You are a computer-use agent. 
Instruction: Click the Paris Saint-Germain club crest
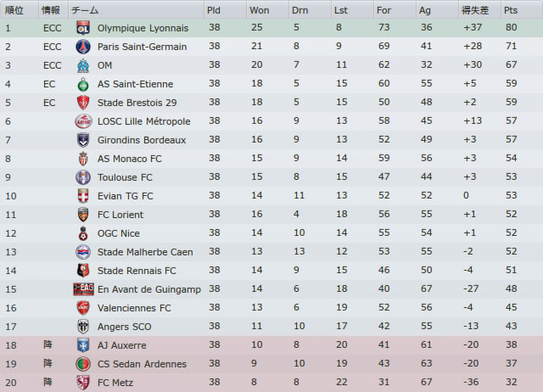pyautogui.click(x=83, y=47)
